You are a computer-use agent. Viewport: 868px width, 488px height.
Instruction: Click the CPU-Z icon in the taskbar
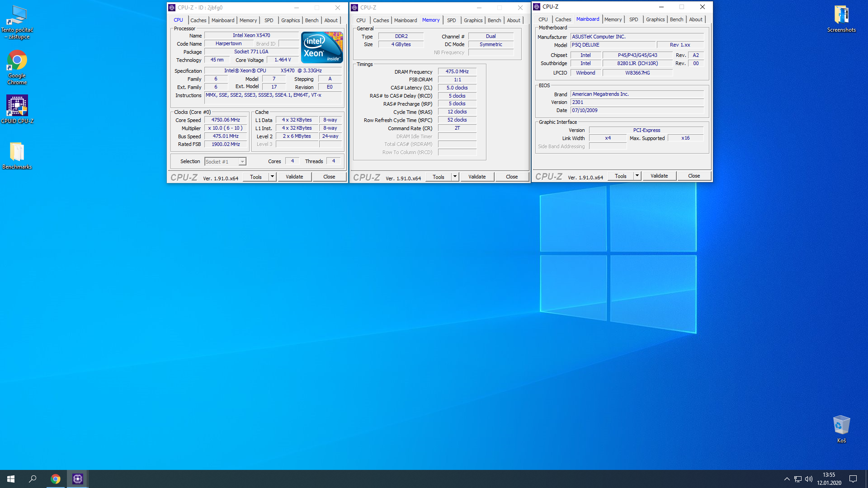click(x=77, y=479)
